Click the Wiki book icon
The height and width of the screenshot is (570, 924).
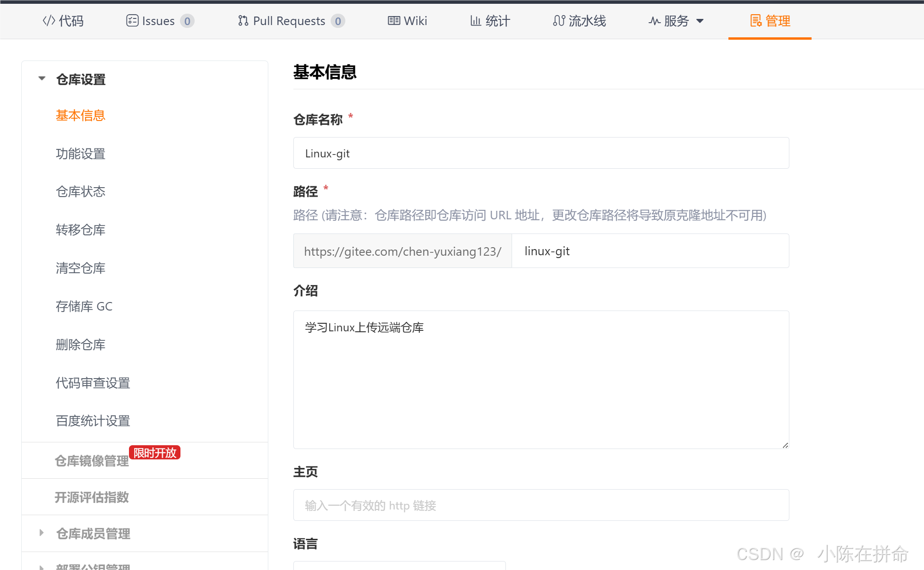(394, 21)
